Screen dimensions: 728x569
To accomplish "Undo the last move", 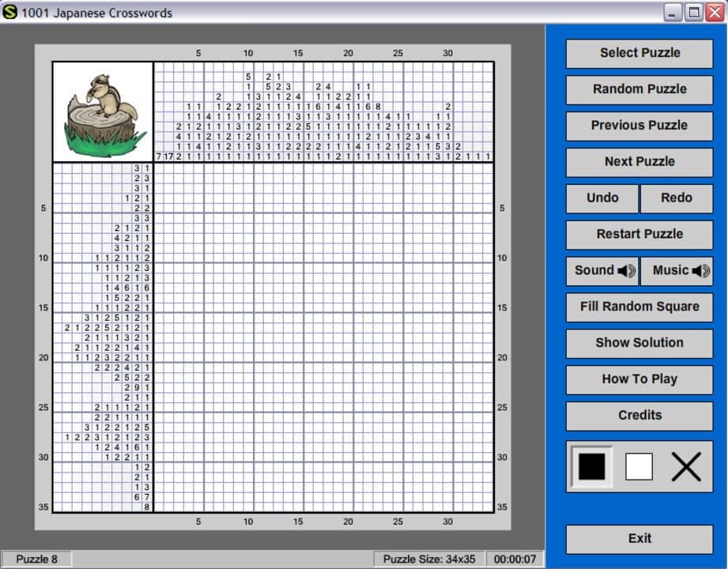I will pos(602,198).
